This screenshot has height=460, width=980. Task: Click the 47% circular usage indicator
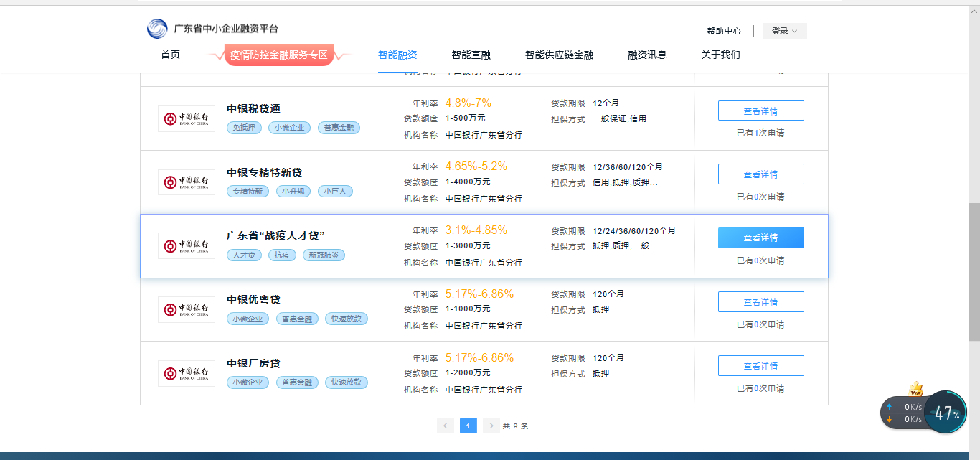pos(946,413)
